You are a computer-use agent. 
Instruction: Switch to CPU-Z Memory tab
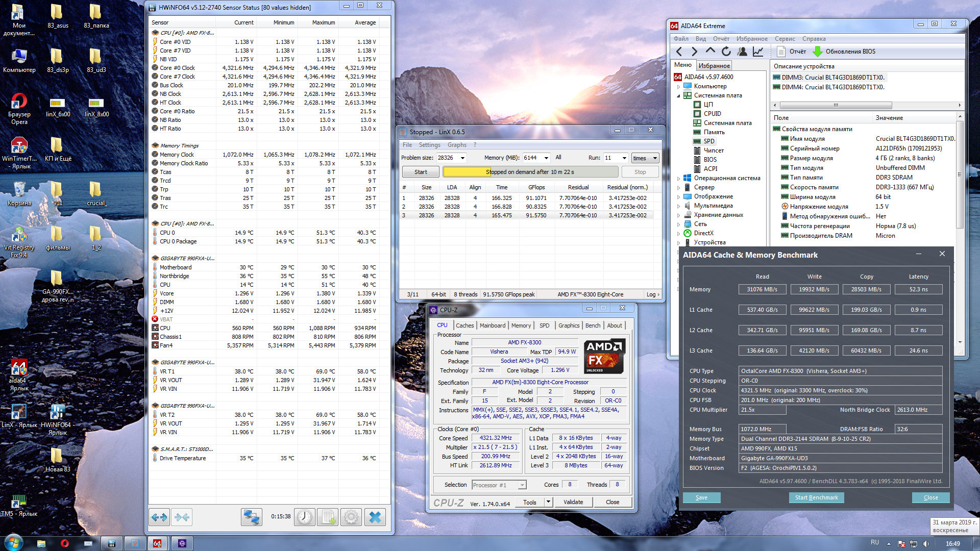521,325
